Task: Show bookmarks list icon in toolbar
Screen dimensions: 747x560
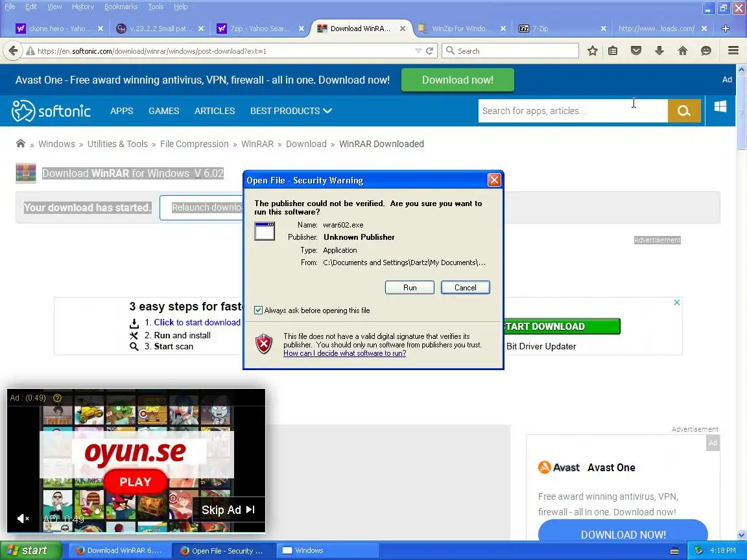Action: pos(613,51)
